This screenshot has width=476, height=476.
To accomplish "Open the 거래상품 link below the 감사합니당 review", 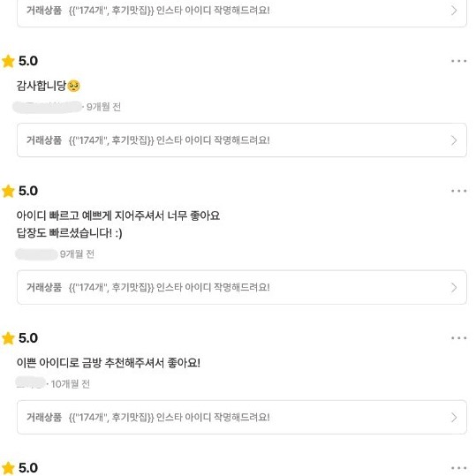I will tap(242, 140).
